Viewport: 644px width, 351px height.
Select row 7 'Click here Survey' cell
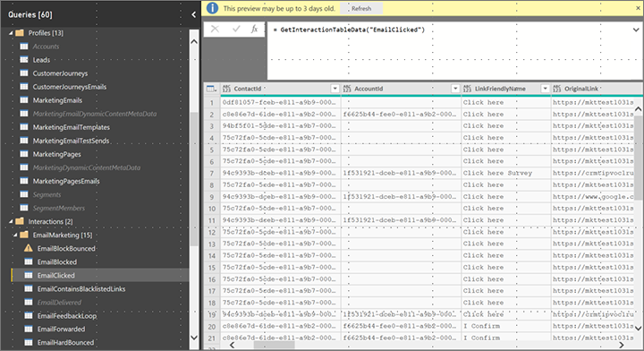(x=506, y=173)
